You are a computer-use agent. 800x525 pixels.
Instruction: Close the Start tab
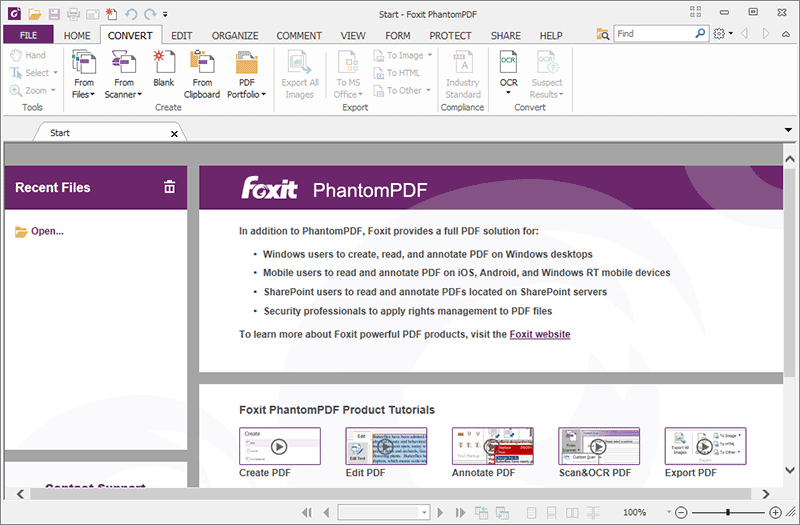coord(174,134)
